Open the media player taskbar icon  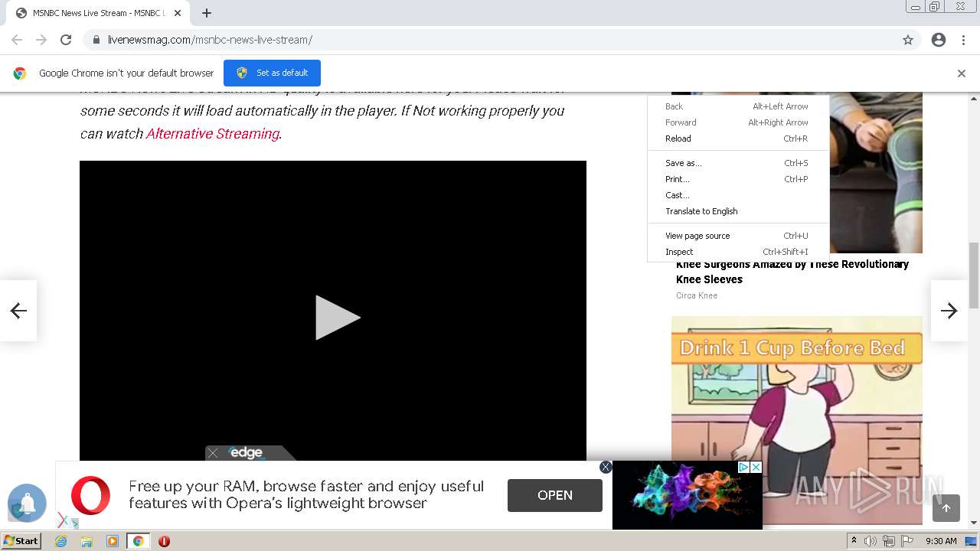[113, 541]
